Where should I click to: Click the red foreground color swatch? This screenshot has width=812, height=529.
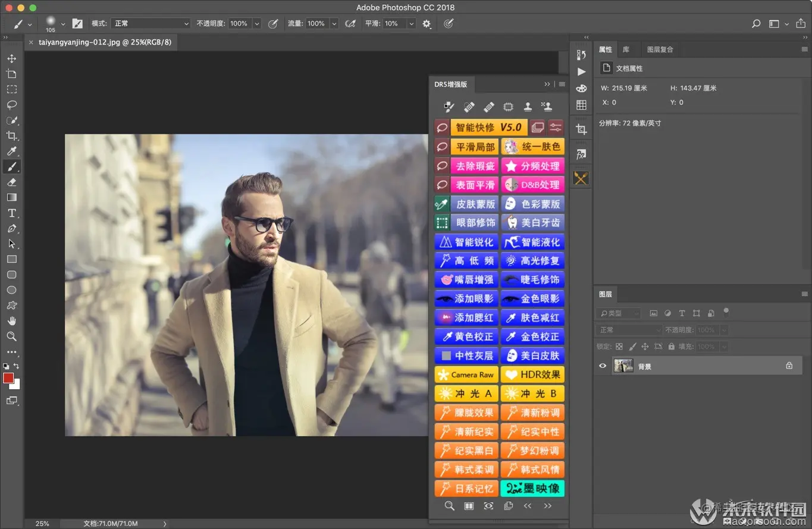point(8,379)
